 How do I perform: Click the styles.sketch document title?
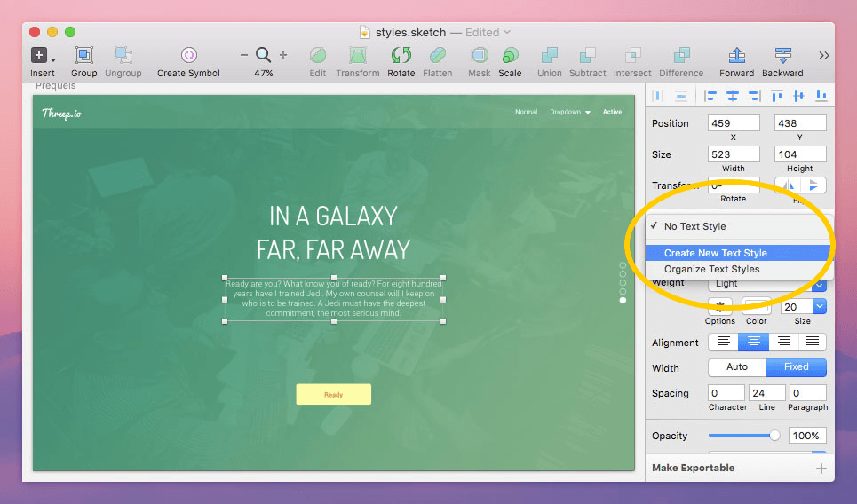410,32
